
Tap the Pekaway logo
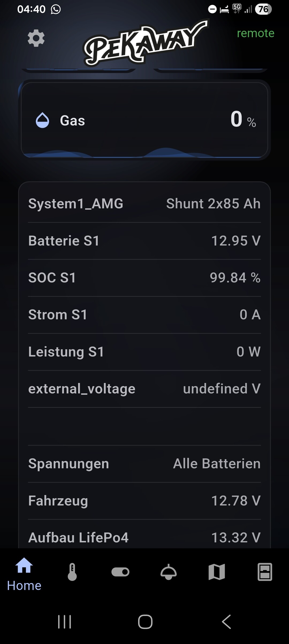[x=145, y=43]
